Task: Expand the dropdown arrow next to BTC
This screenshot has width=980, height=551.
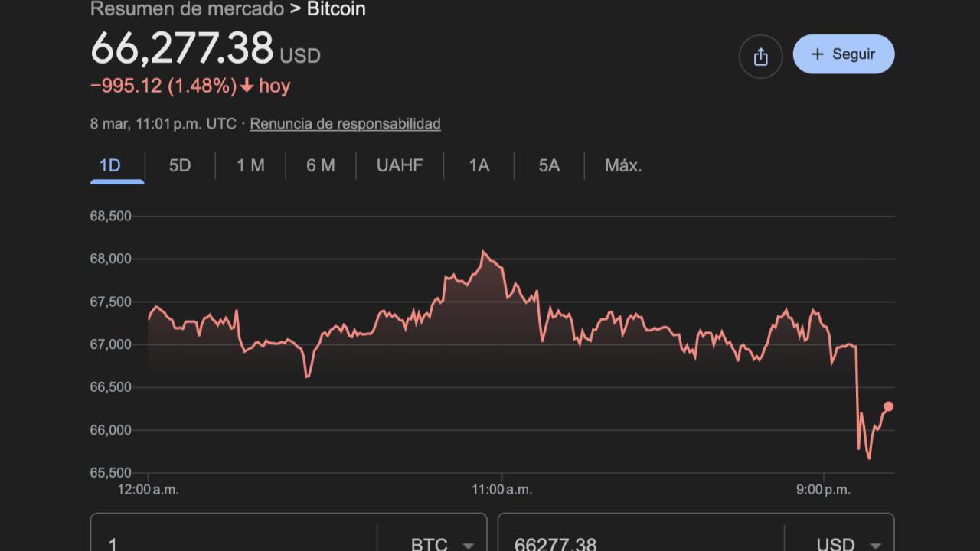Action: point(468,545)
